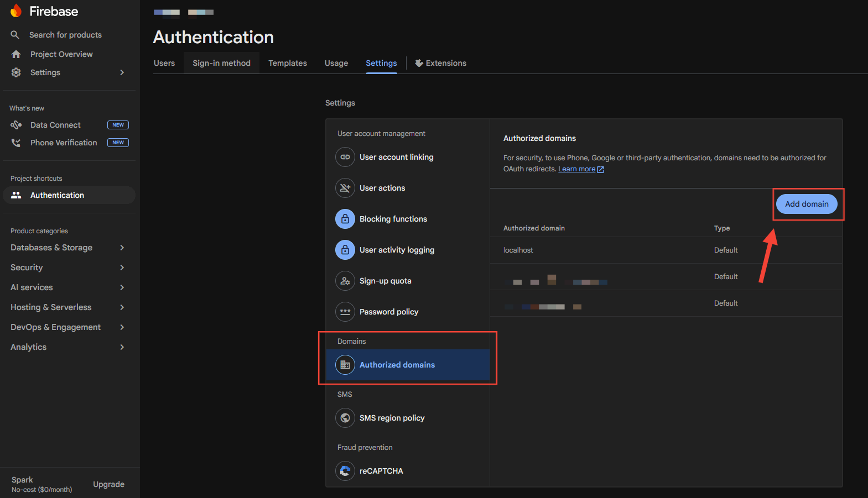
Task: Select the Settings tab in Authentication
Action: tap(381, 63)
